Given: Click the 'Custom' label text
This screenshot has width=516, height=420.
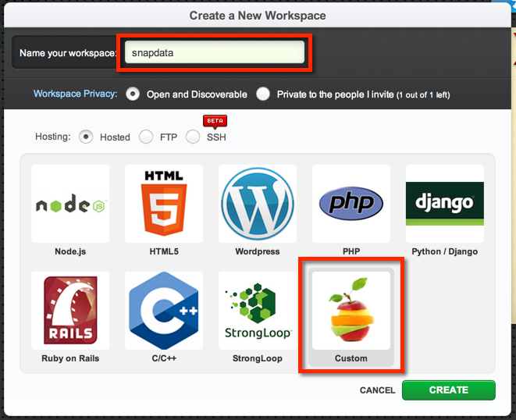Looking at the screenshot, I should 351,358.
